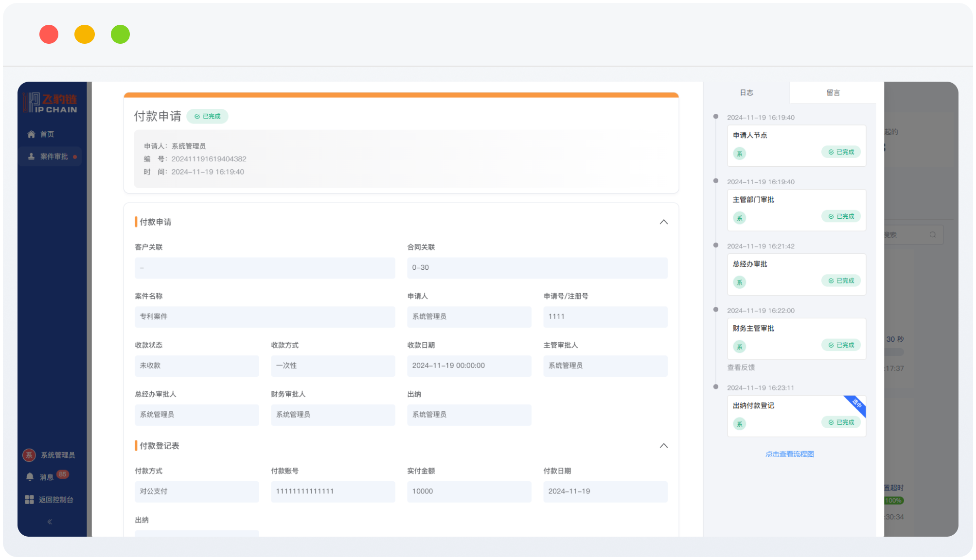The image size is (976, 560).
Task: Click the home icon in sidebar
Action: 31,134
